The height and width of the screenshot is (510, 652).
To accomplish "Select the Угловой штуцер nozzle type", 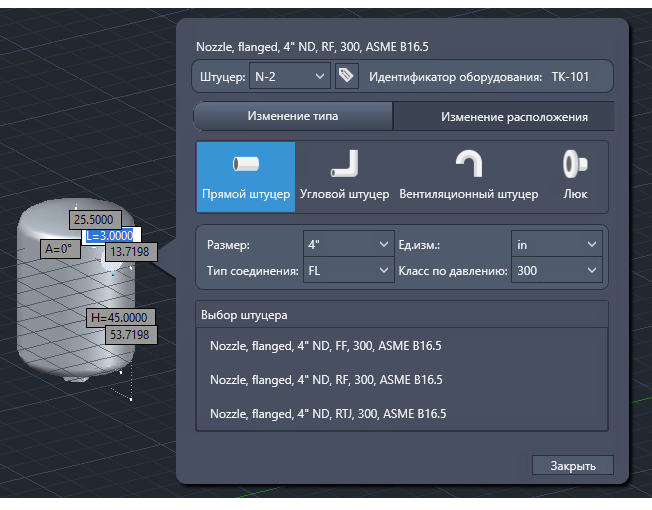I will [344, 177].
